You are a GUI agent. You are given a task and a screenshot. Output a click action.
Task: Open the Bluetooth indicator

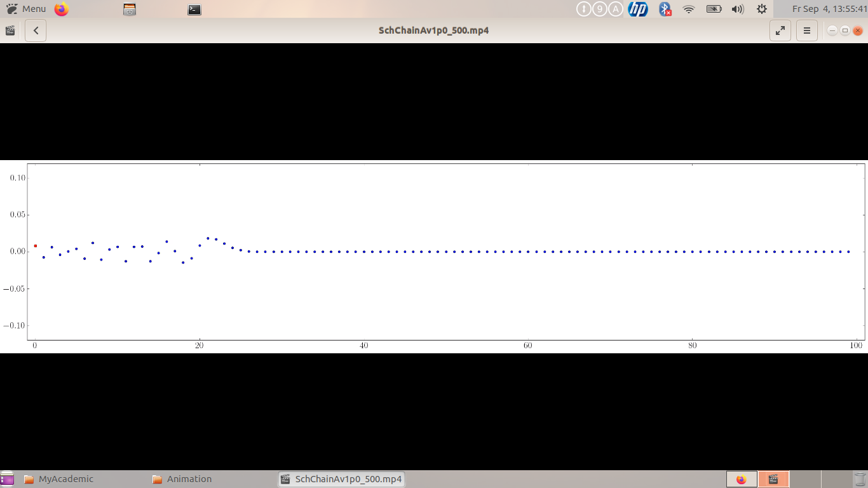pyautogui.click(x=665, y=9)
